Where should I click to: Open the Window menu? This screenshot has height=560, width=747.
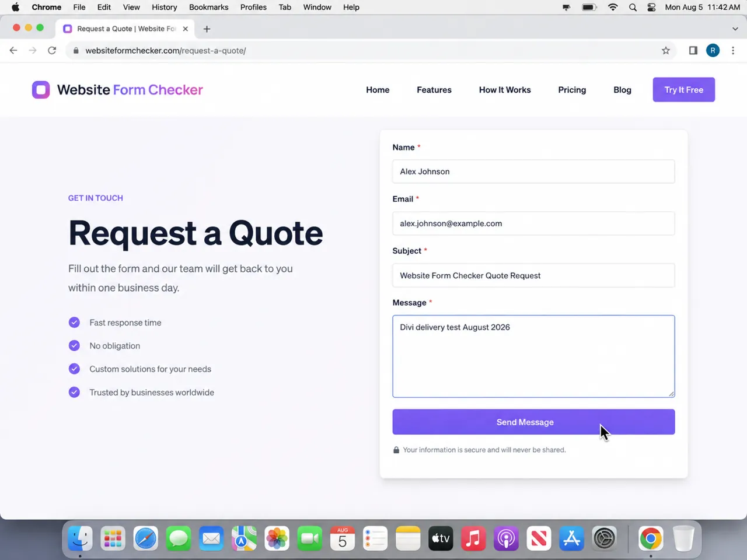tap(317, 8)
